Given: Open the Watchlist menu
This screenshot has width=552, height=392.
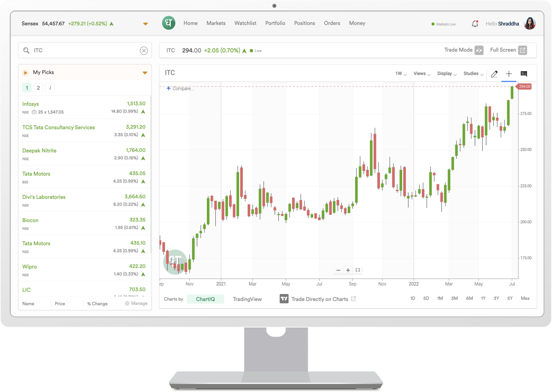Looking at the screenshot, I should click(x=245, y=23).
